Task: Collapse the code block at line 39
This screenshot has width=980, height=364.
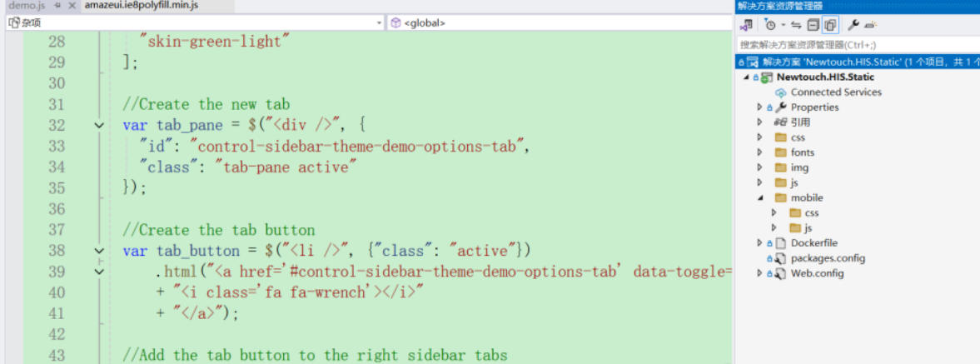Action: pyautogui.click(x=99, y=272)
